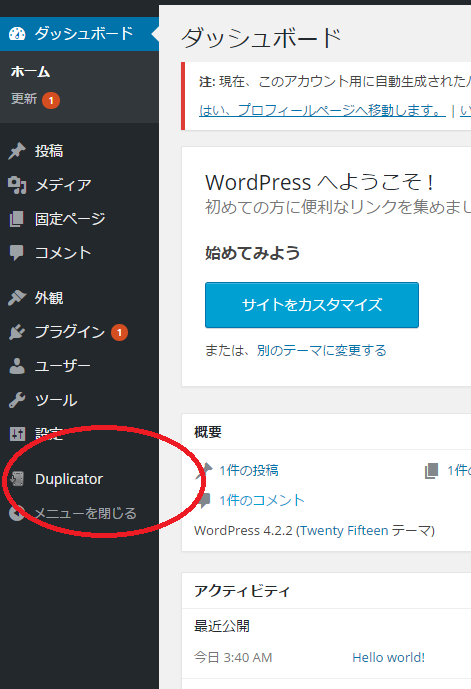Click the orange badge beside プラグイン

(x=119, y=333)
